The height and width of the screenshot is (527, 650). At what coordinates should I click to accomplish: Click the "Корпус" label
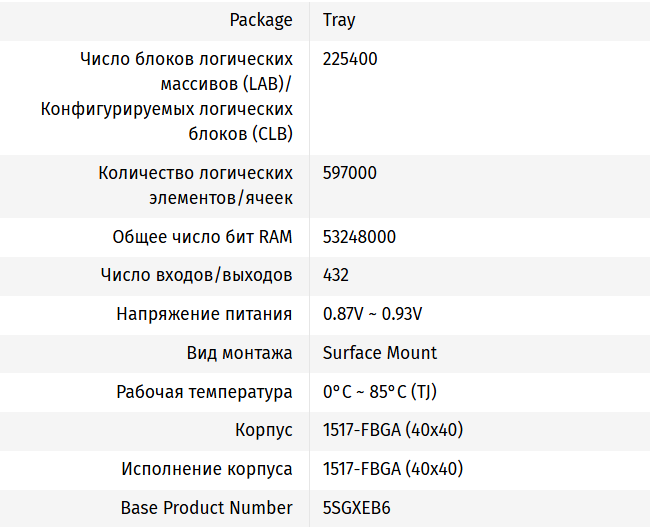pyautogui.click(x=264, y=430)
